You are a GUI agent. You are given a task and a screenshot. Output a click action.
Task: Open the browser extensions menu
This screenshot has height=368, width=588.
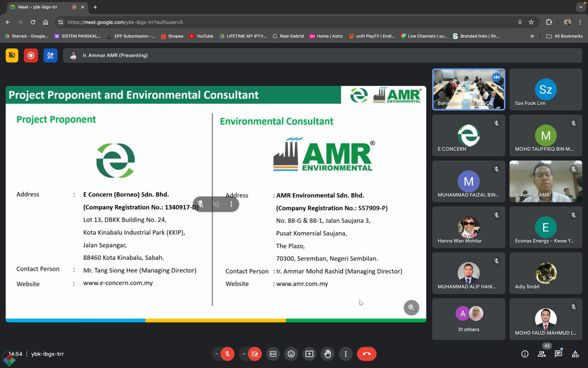[549, 22]
